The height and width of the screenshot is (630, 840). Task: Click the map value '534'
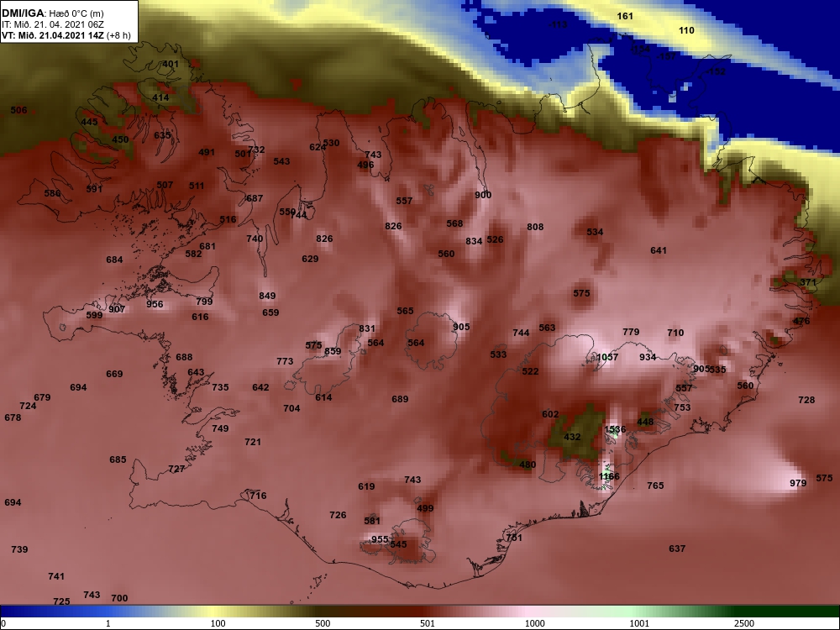pos(595,232)
